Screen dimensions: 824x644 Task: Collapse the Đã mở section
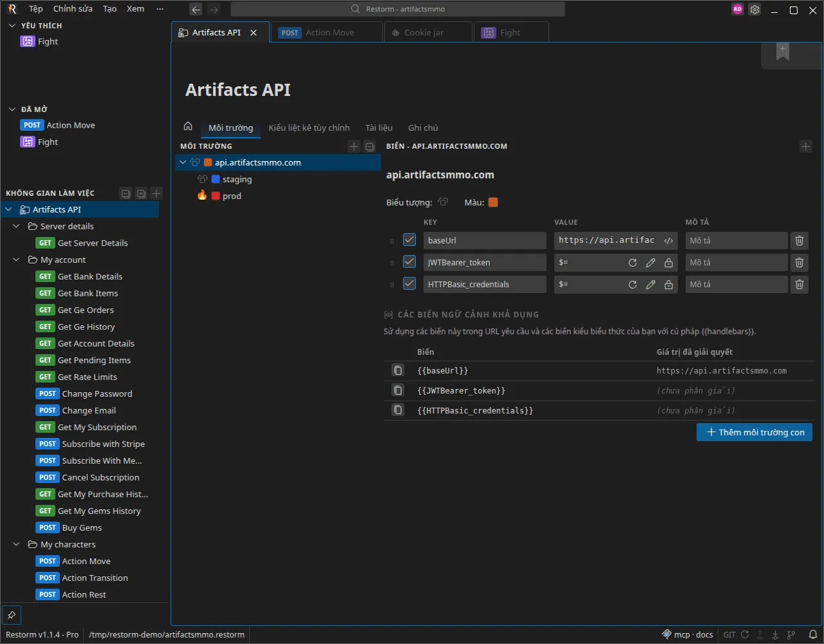click(12, 109)
